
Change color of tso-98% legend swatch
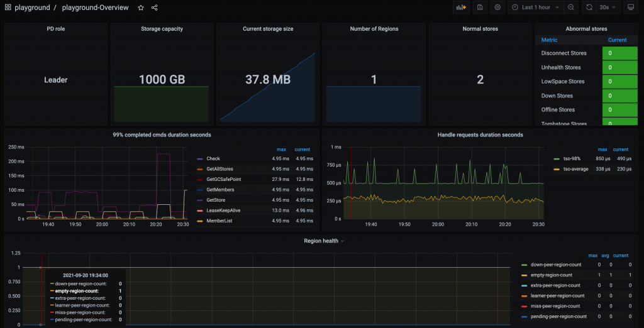click(557, 158)
